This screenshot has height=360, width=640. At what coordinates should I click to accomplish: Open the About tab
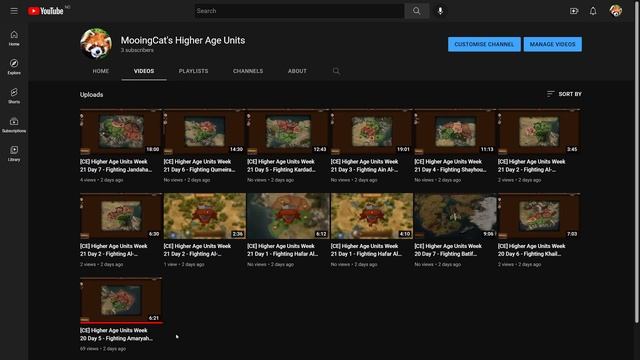click(297, 71)
